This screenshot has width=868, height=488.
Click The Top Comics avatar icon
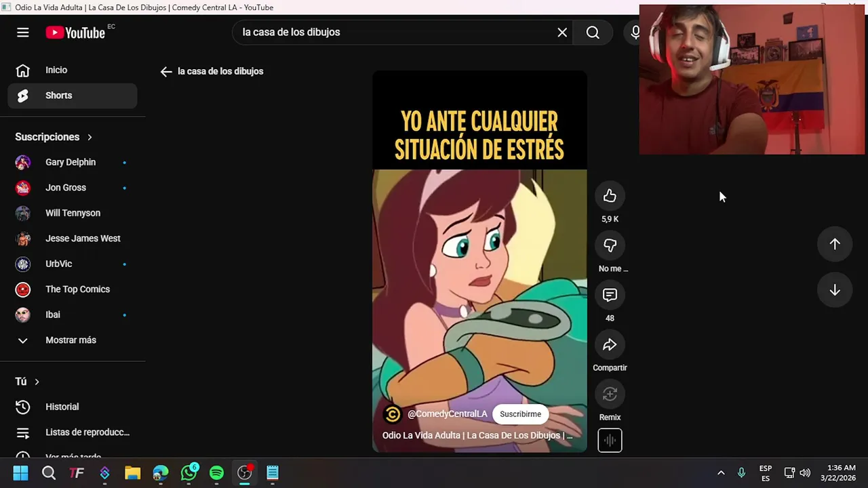tap(23, 289)
